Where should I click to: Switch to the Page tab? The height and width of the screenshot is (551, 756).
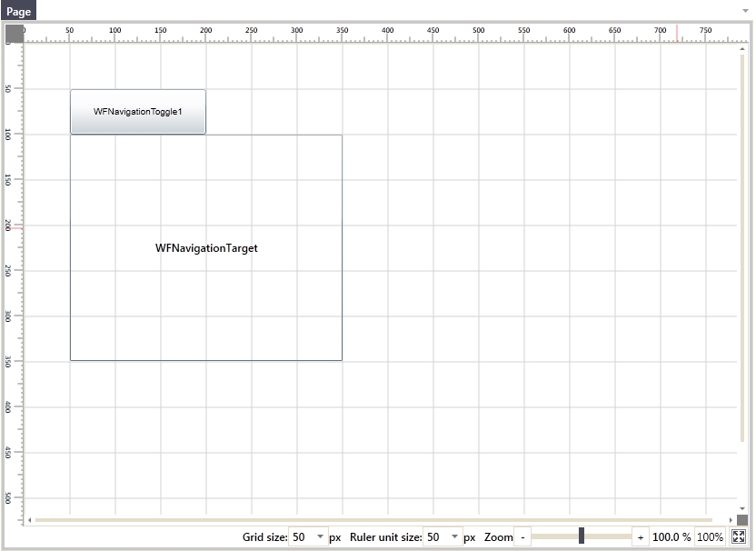[18, 11]
